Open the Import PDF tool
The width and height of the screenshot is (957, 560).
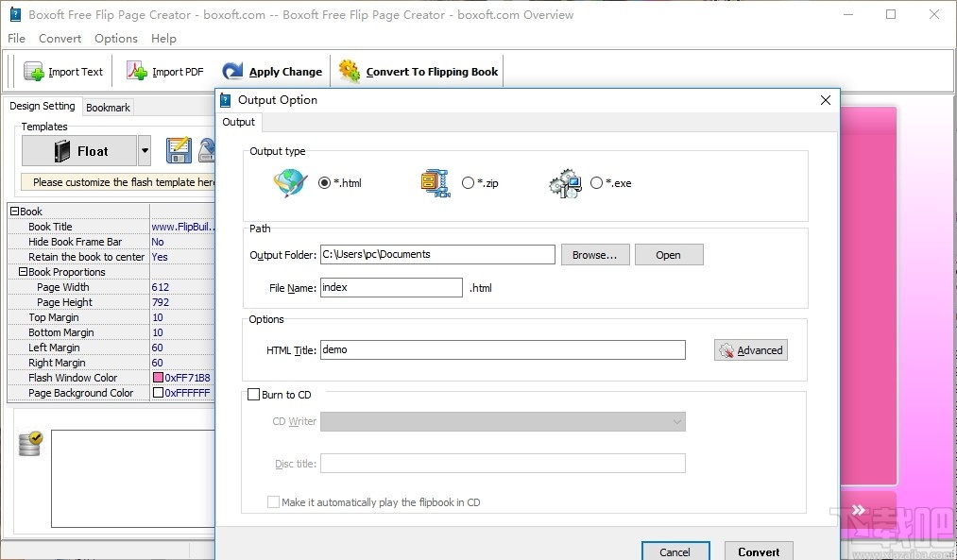(x=137, y=71)
